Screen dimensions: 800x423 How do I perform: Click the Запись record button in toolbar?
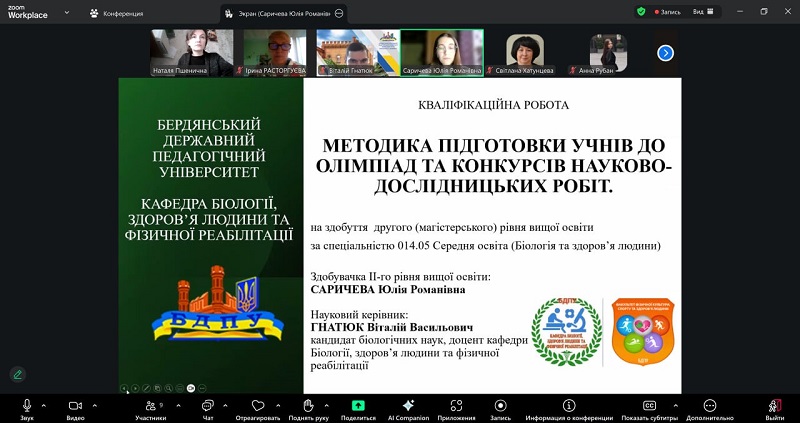click(x=500, y=406)
